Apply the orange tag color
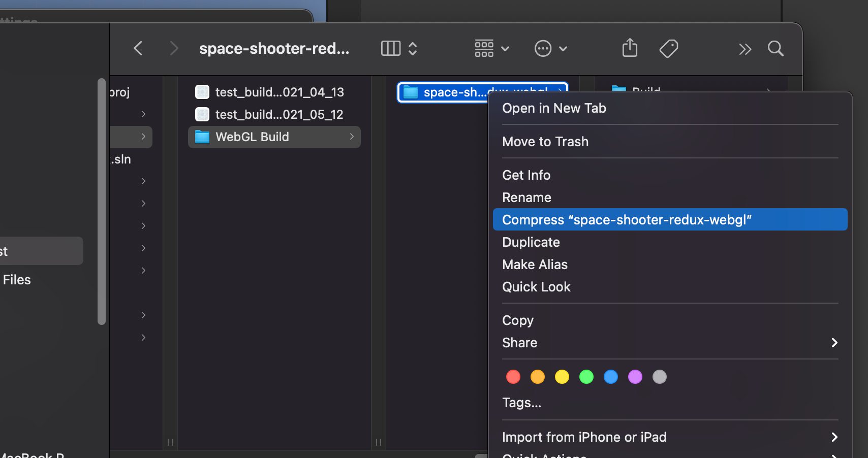868x458 pixels. coord(538,377)
